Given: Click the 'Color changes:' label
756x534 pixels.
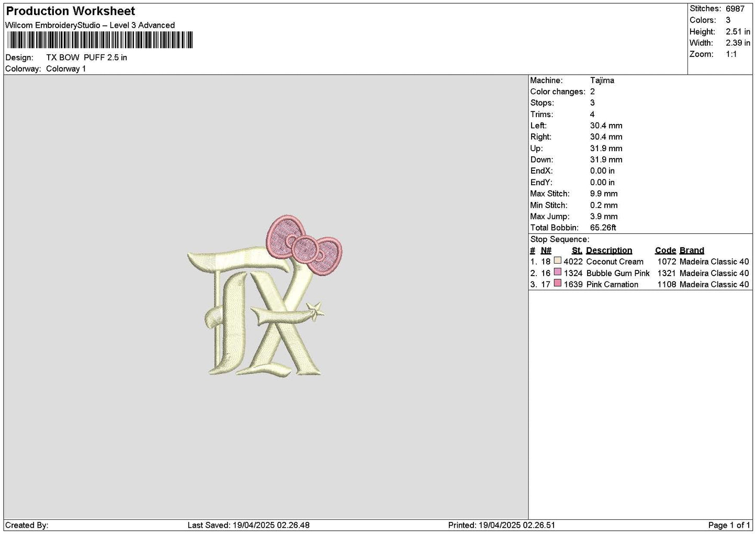Looking at the screenshot, I should (558, 92).
